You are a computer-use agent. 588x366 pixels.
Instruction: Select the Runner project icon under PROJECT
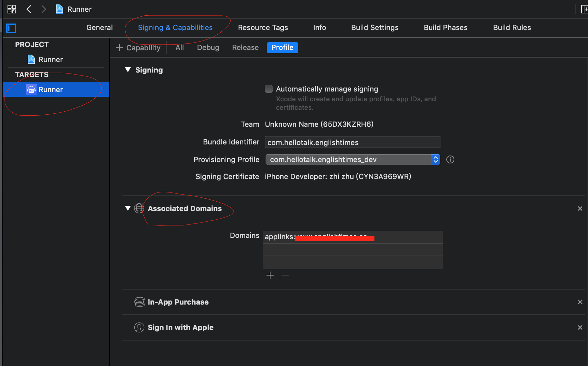click(x=31, y=59)
